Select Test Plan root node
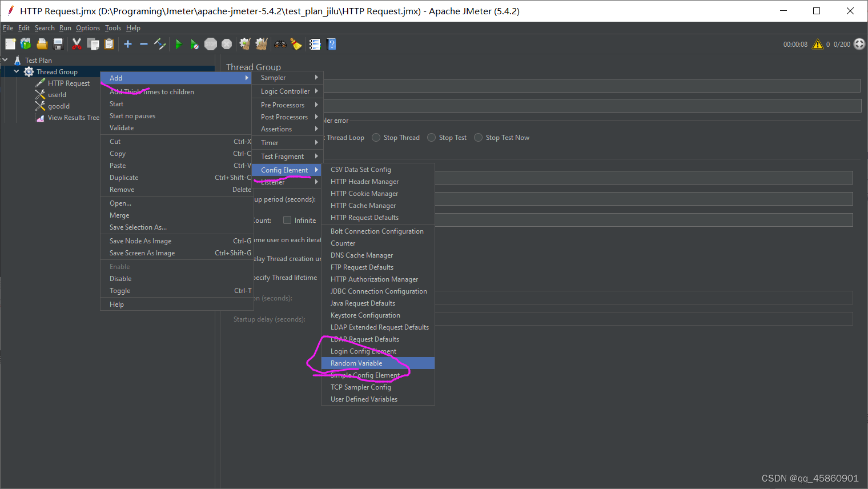868x489 pixels. (x=38, y=61)
